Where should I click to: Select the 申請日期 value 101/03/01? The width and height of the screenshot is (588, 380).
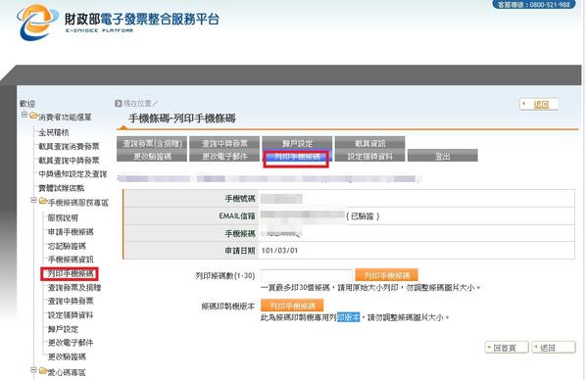point(279,251)
